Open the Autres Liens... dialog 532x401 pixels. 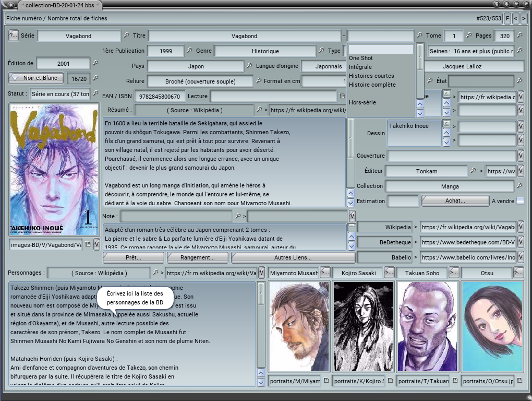point(293,257)
